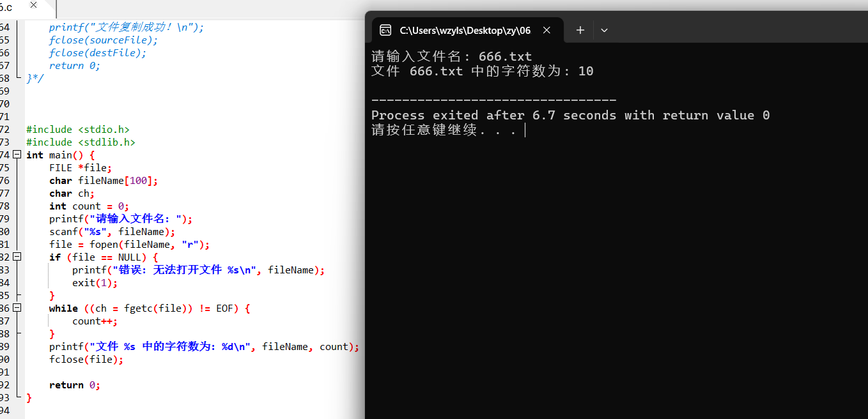This screenshot has height=419, width=868.
Task: Click the commented 'fclose(sourceFile);' line
Action: point(104,40)
